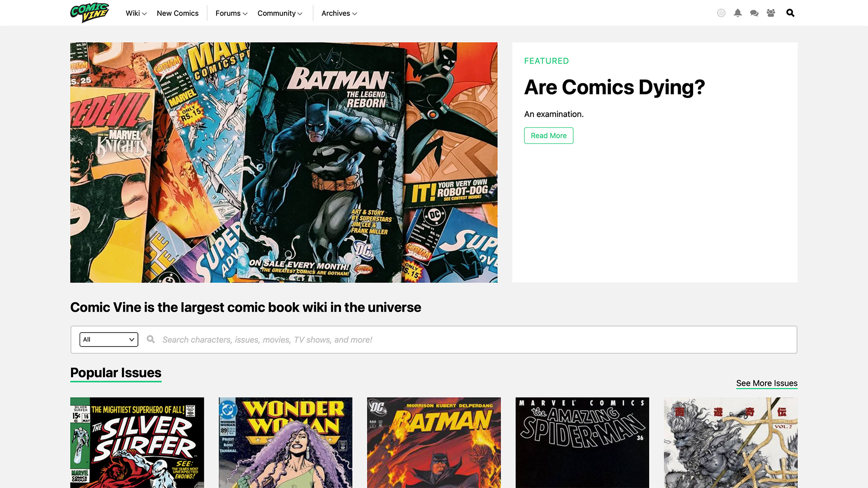Viewport: 868px width, 488px height.
Task: Expand the Community dropdown menu
Action: [x=279, y=13]
